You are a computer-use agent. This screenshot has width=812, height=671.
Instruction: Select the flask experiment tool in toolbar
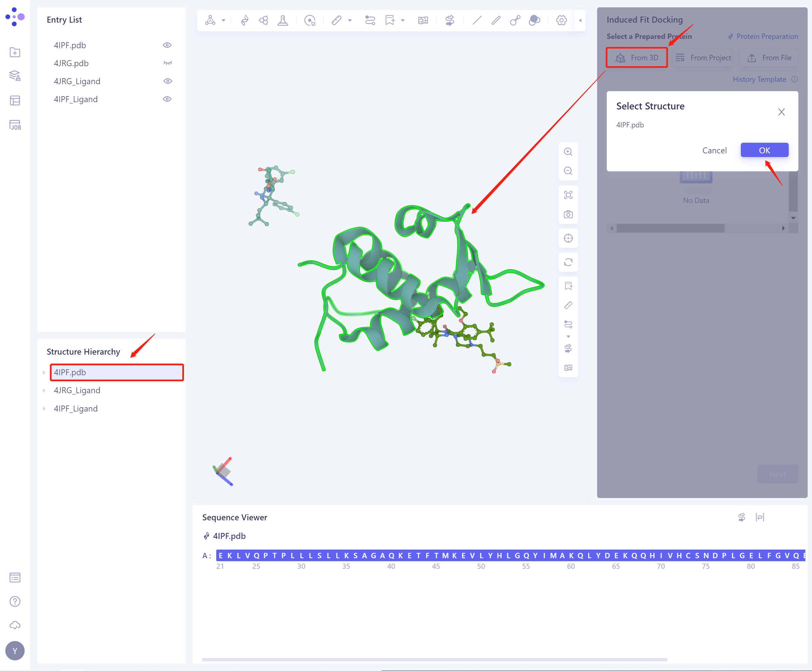coord(282,20)
